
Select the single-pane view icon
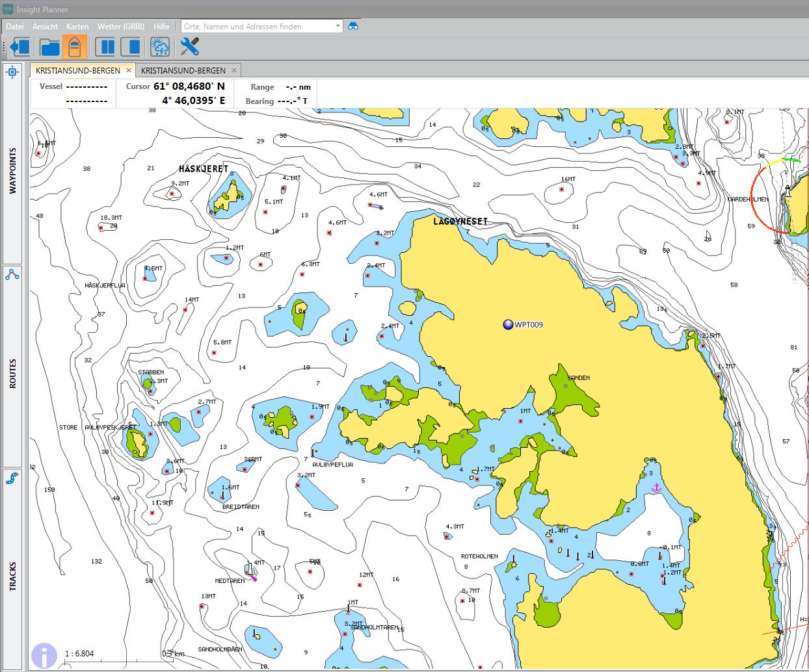point(131,47)
